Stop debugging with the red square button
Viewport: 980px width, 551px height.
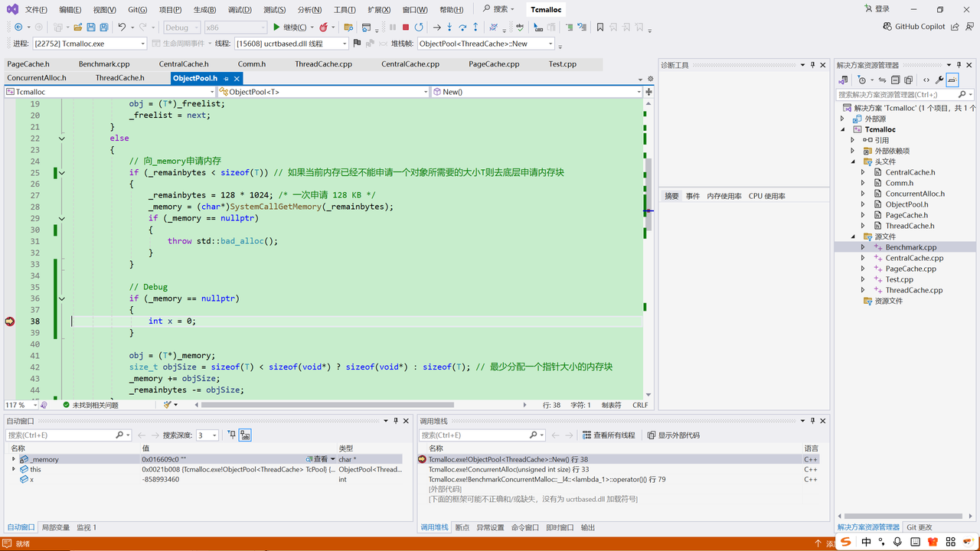coord(405,28)
